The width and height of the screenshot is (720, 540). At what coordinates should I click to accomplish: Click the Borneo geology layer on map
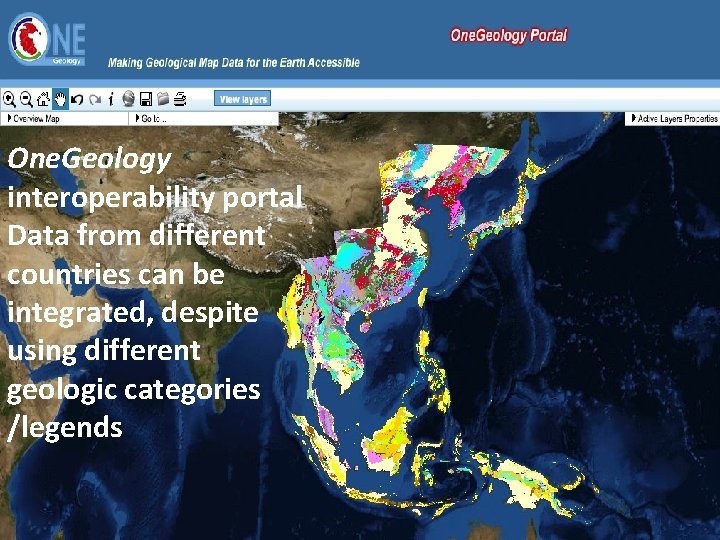pyautogui.click(x=389, y=441)
